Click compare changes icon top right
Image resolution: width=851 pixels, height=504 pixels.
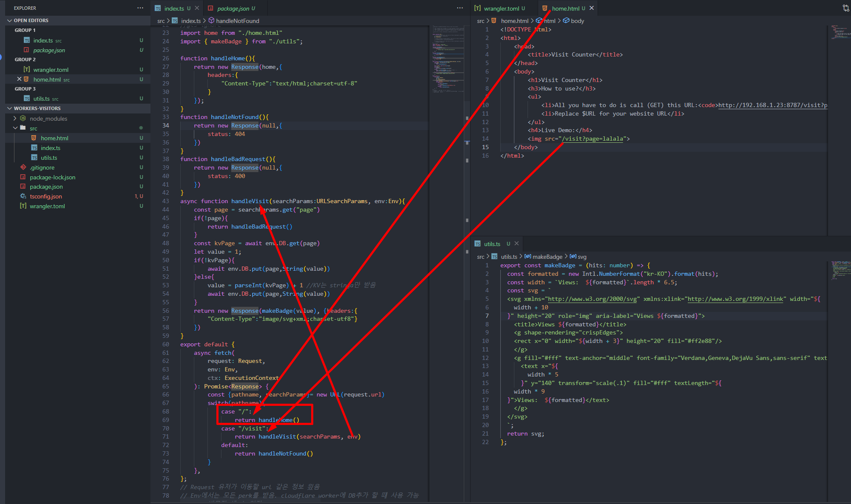pyautogui.click(x=845, y=8)
